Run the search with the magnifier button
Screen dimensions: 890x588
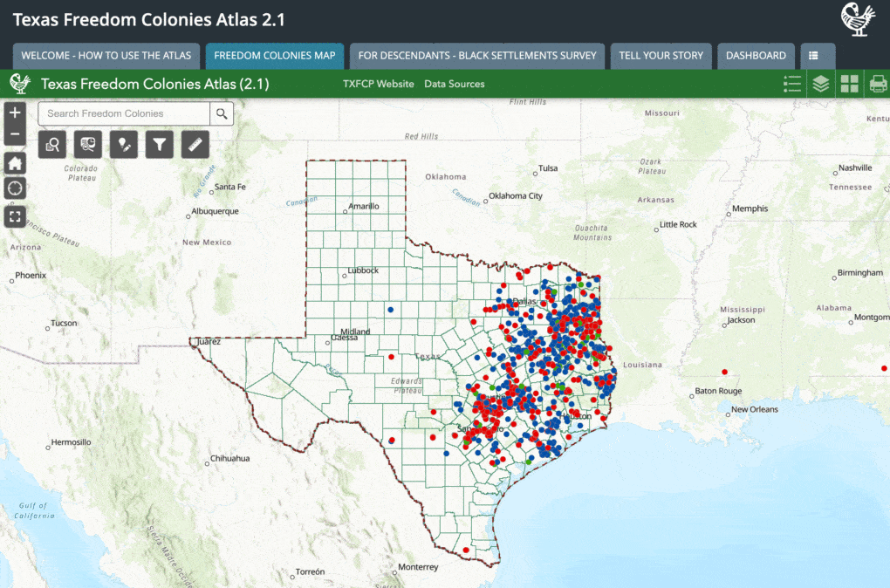222,113
